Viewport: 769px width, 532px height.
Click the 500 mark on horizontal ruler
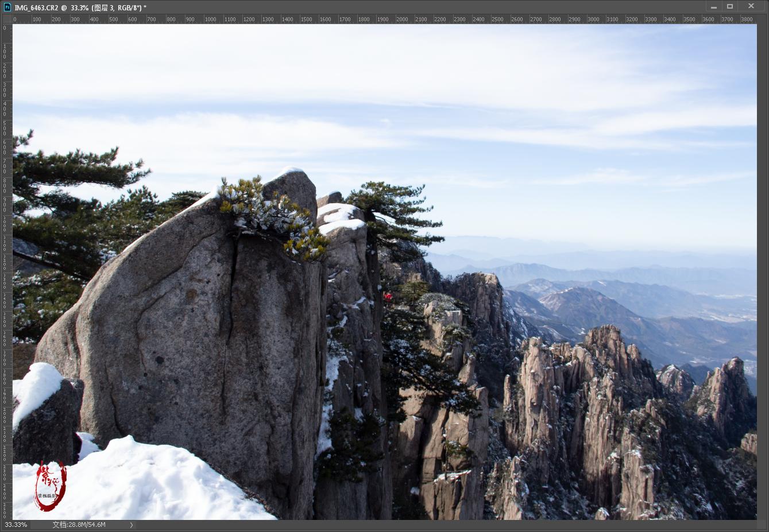[x=114, y=20]
